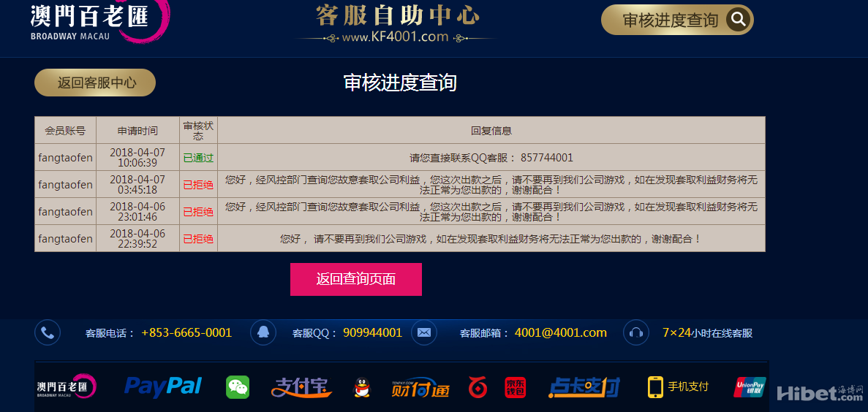868x412 pixels.
Task: Click the QQ penguin payment icon
Action: point(361,387)
